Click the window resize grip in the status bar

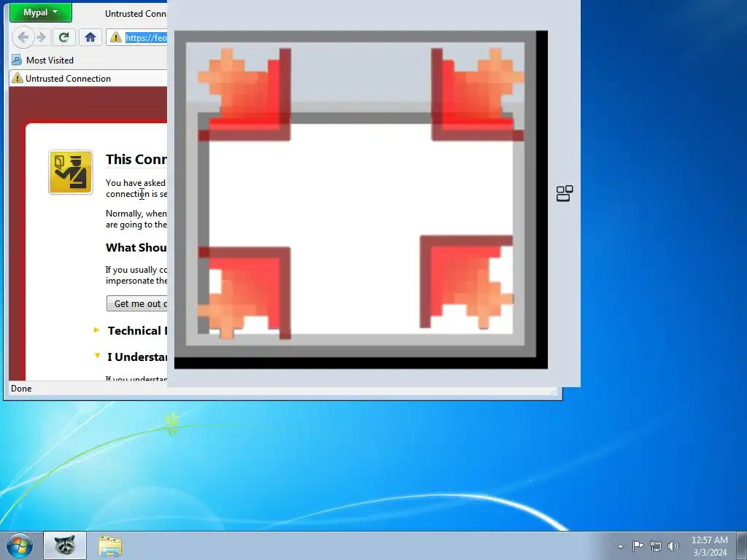pyautogui.click(x=553, y=391)
